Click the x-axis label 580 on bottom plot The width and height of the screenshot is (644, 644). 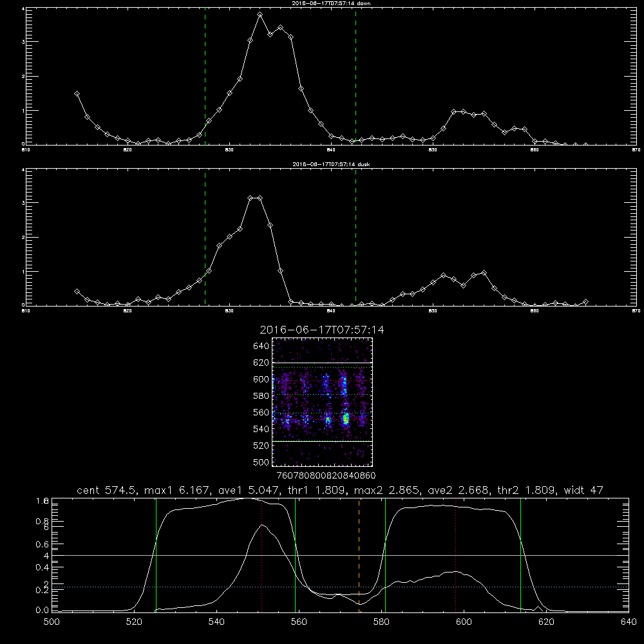point(381,622)
